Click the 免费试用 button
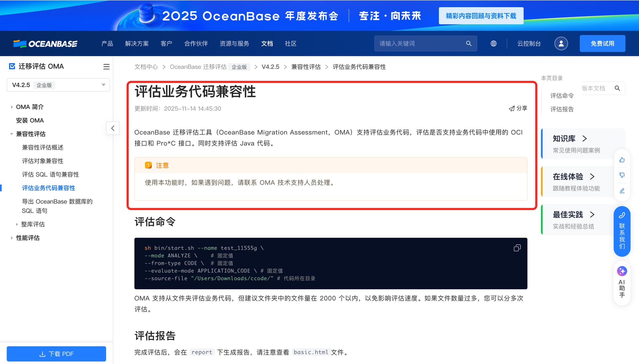 (602, 44)
